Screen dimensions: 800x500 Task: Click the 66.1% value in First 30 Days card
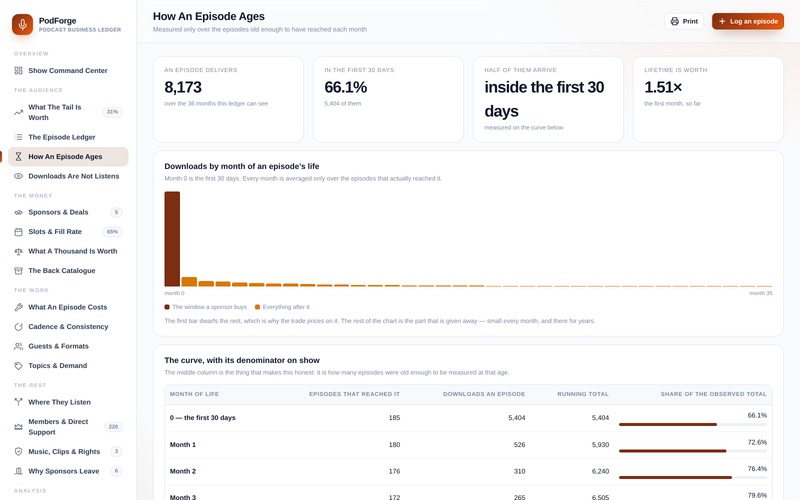coord(346,87)
